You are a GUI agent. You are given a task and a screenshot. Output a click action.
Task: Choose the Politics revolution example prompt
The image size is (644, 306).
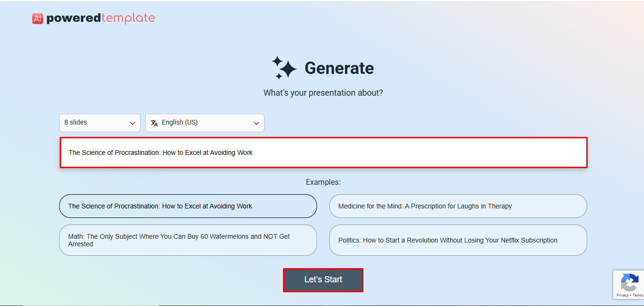[458, 240]
